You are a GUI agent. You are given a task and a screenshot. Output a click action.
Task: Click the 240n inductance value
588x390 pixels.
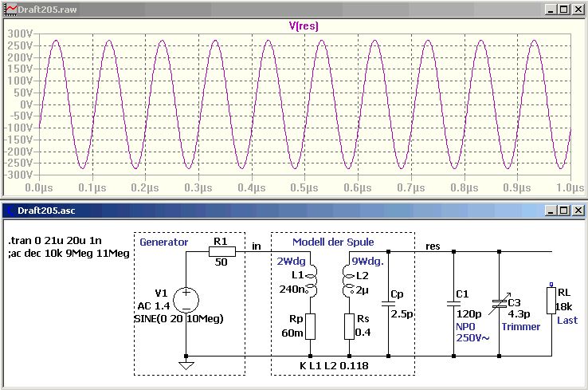[292, 290]
